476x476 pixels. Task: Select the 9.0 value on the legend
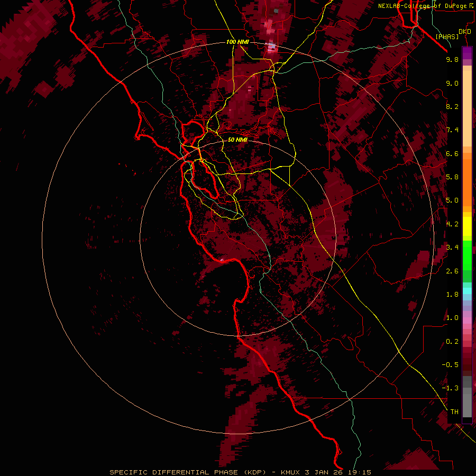[x=452, y=83]
